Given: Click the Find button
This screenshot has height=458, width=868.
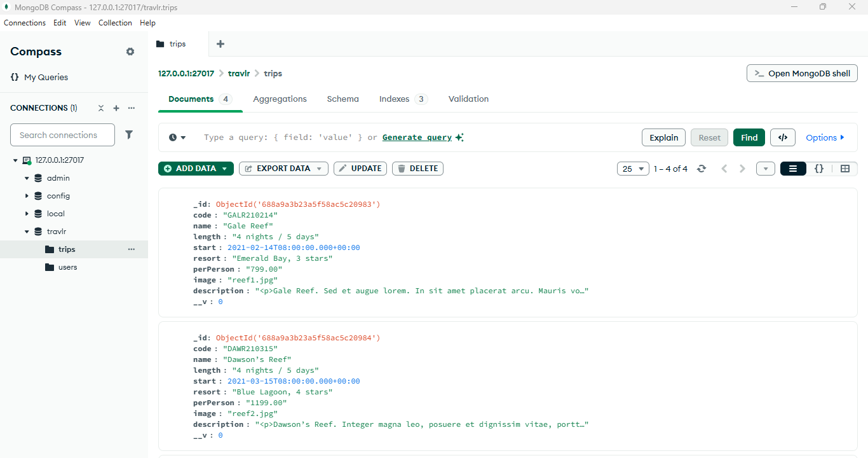Looking at the screenshot, I should (749, 137).
